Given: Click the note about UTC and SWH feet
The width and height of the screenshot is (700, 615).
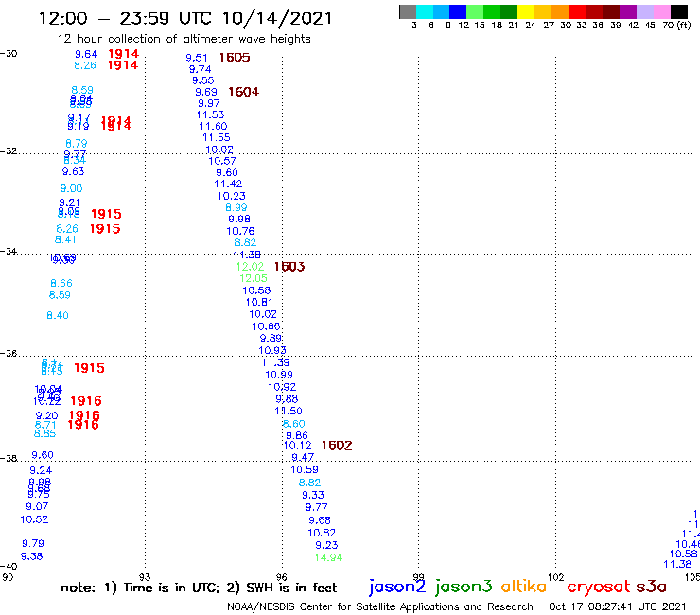Looking at the screenshot, I should click(x=199, y=588).
